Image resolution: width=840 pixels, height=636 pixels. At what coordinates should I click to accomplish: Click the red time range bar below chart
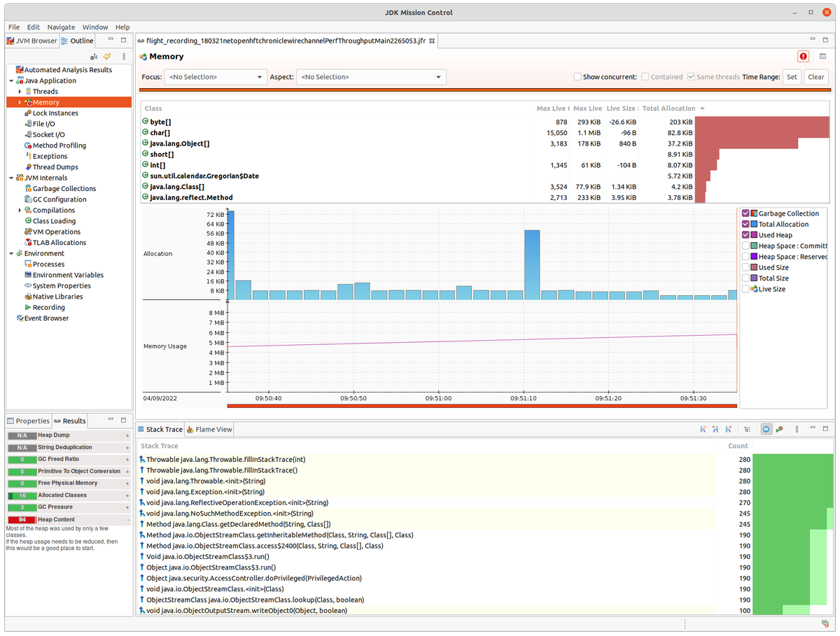(x=482, y=406)
